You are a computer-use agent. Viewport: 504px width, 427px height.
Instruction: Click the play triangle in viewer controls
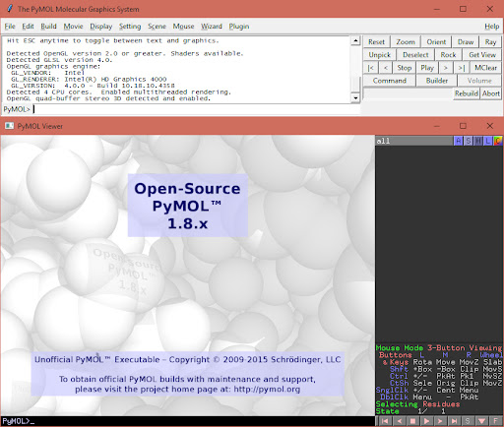click(x=426, y=421)
